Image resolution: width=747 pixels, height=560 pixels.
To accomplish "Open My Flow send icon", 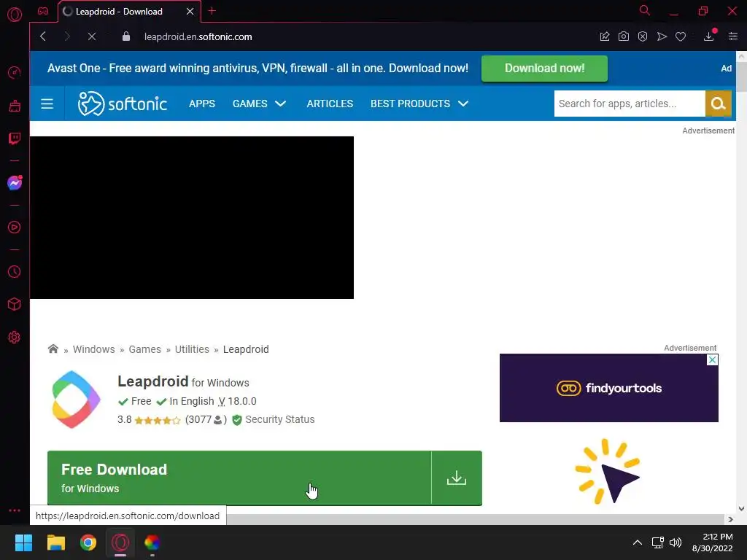I will 662,36.
